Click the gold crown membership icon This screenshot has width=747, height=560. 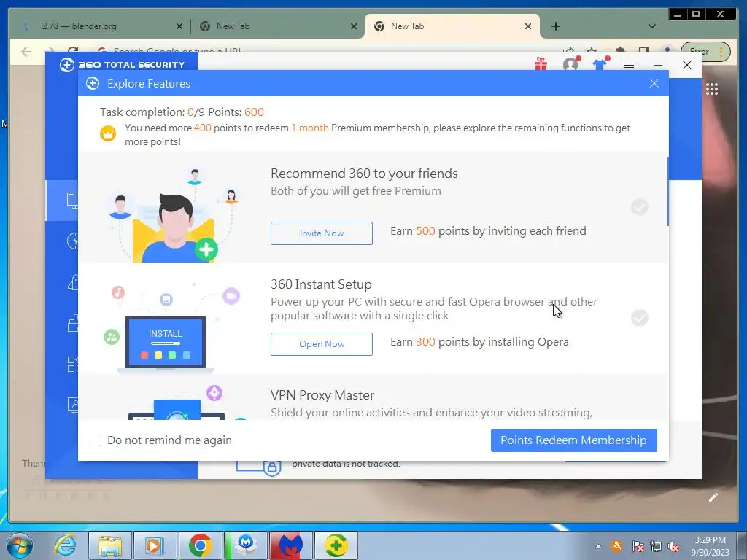(x=108, y=133)
